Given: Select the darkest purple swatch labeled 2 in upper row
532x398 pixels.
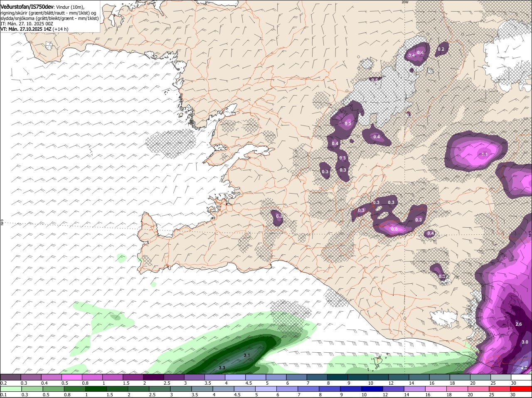Looking at the screenshot, I should (x=153, y=377).
